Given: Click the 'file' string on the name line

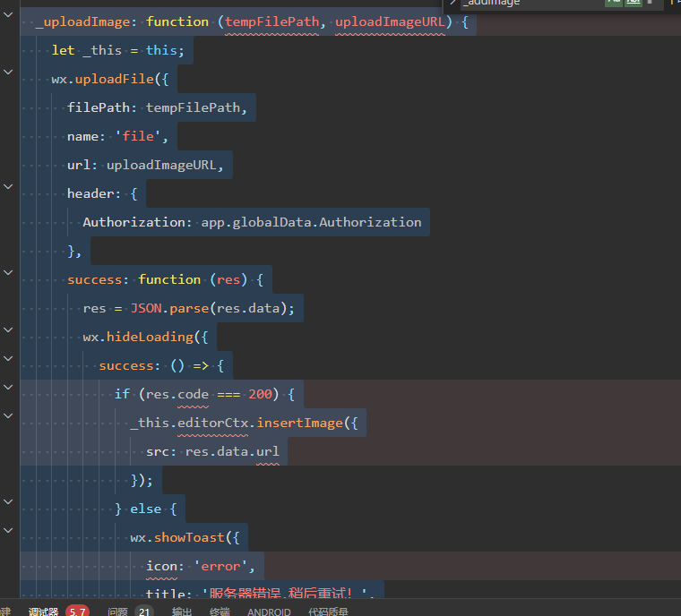Looking at the screenshot, I should click(138, 136).
